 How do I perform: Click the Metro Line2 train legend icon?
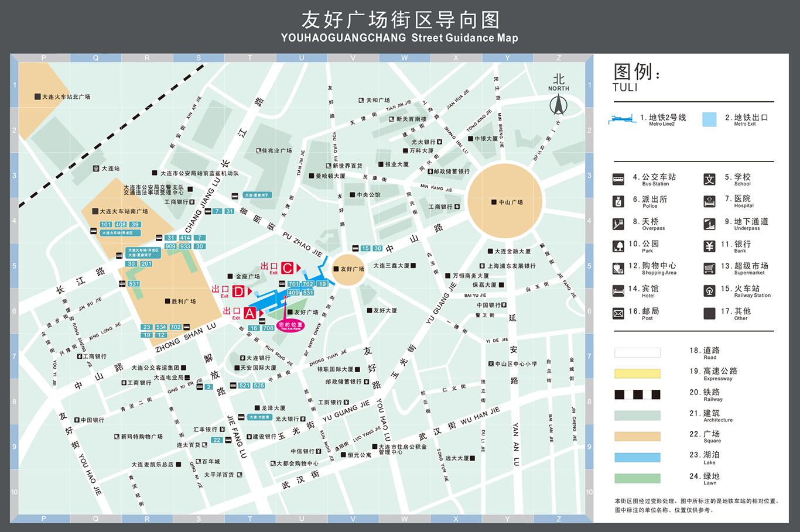[x=623, y=119]
